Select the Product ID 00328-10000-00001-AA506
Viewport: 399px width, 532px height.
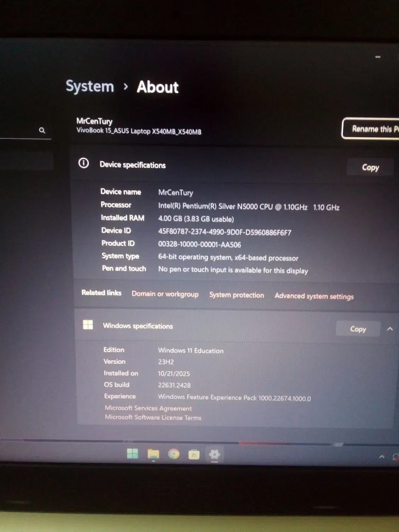click(199, 245)
